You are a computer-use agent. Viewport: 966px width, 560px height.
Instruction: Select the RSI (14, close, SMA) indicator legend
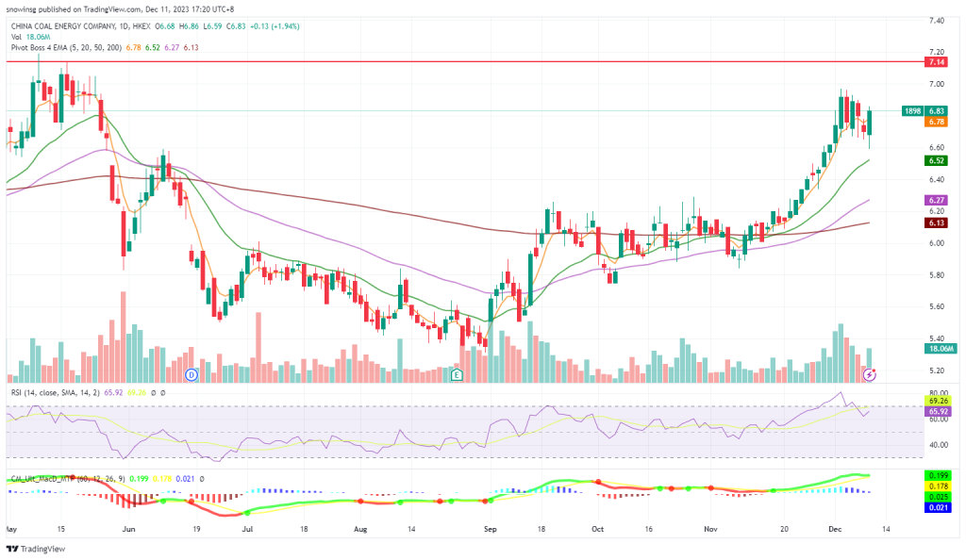(56, 392)
